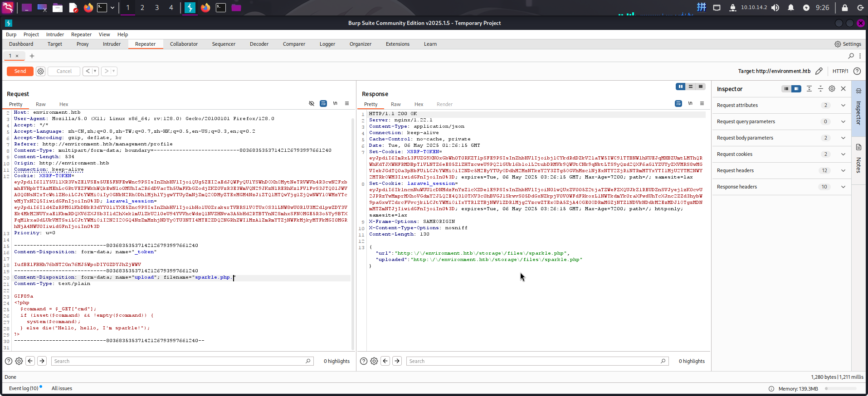
Task: Open the Intruder menu in menu bar
Action: click(x=55, y=34)
